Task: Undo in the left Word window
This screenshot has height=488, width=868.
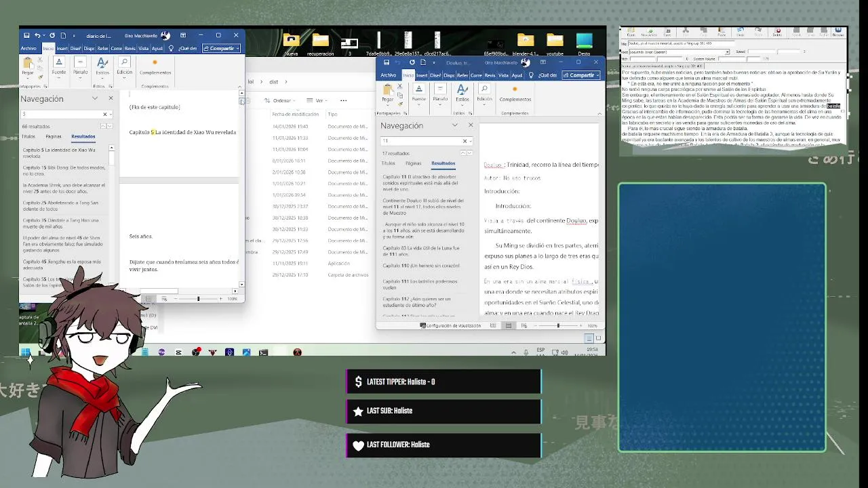Action: click(x=37, y=35)
